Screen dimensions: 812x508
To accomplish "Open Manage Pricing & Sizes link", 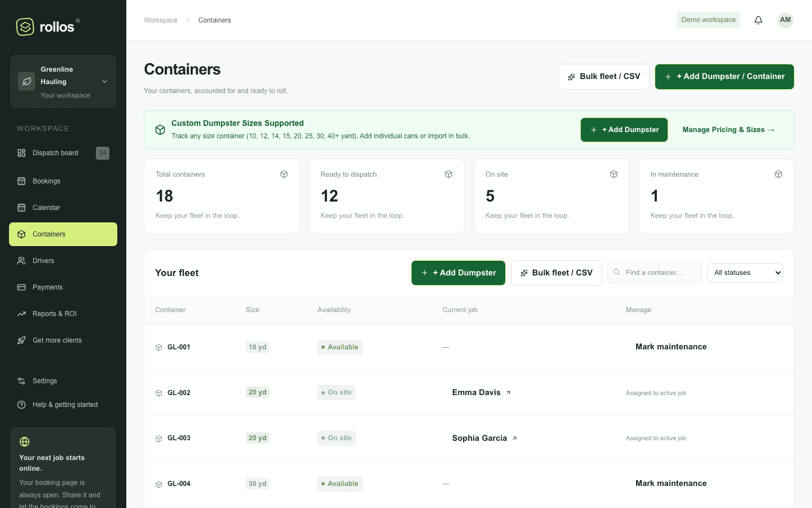I will (x=729, y=130).
